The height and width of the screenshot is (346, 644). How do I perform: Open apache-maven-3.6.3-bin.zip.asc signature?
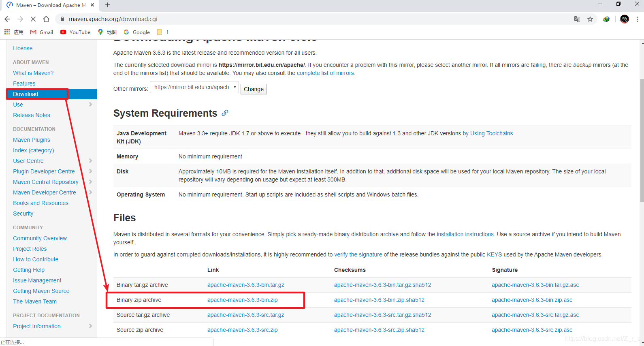(x=532, y=300)
